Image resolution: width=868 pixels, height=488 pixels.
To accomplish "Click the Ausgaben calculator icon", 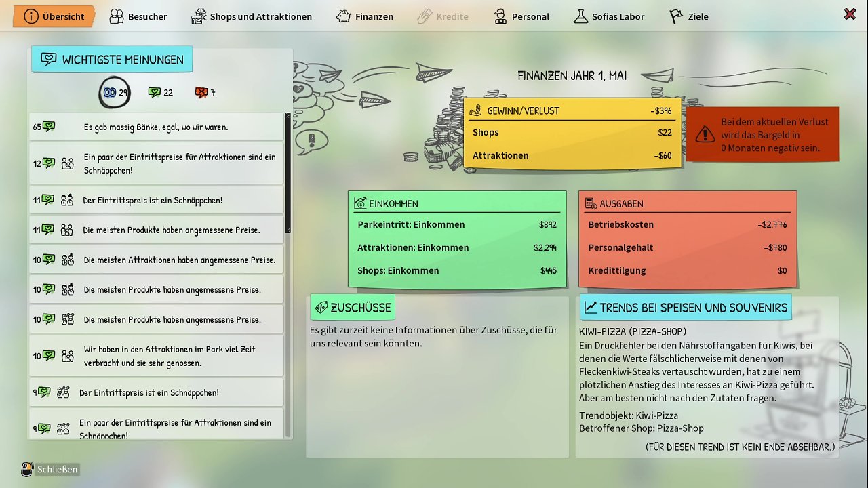I will pyautogui.click(x=591, y=203).
